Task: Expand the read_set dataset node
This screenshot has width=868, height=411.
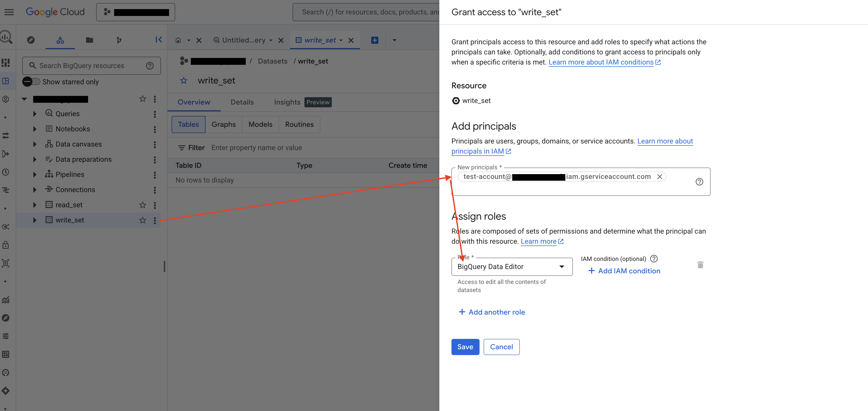Action: click(x=35, y=205)
